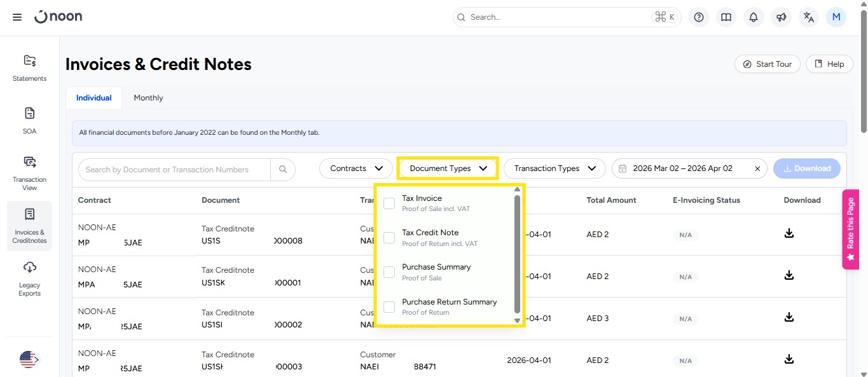This screenshot has height=377, width=868.
Task: Open the Transaction Types dropdown
Action: tap(554, 168)
